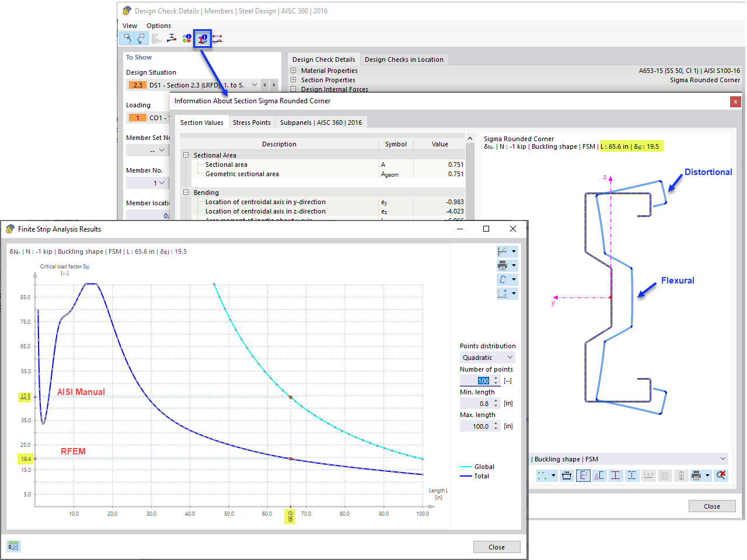
Task: Open the Points distribution dropdown
Action: coord(487,357)
